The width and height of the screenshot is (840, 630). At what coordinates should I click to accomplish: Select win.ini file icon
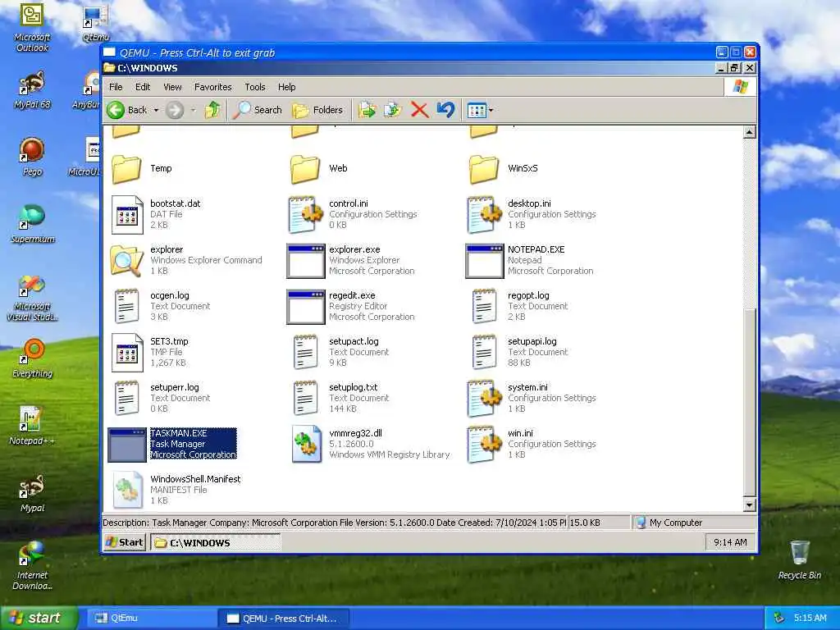click(x=484, y=444)
